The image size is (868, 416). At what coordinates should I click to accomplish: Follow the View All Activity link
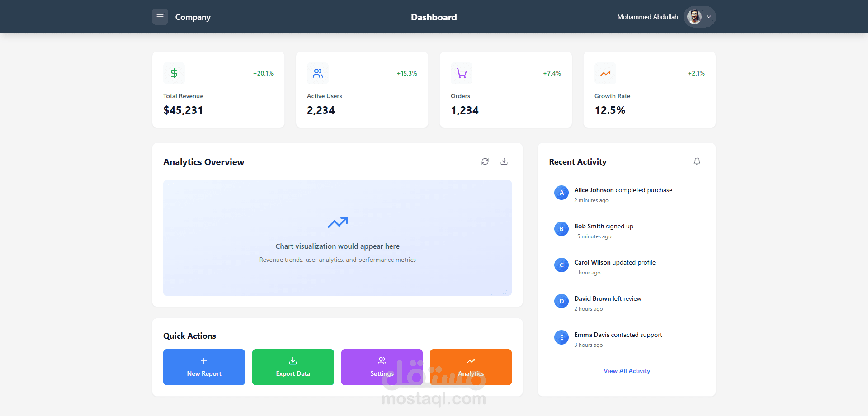pyautogui.click(x=627, y=371)
